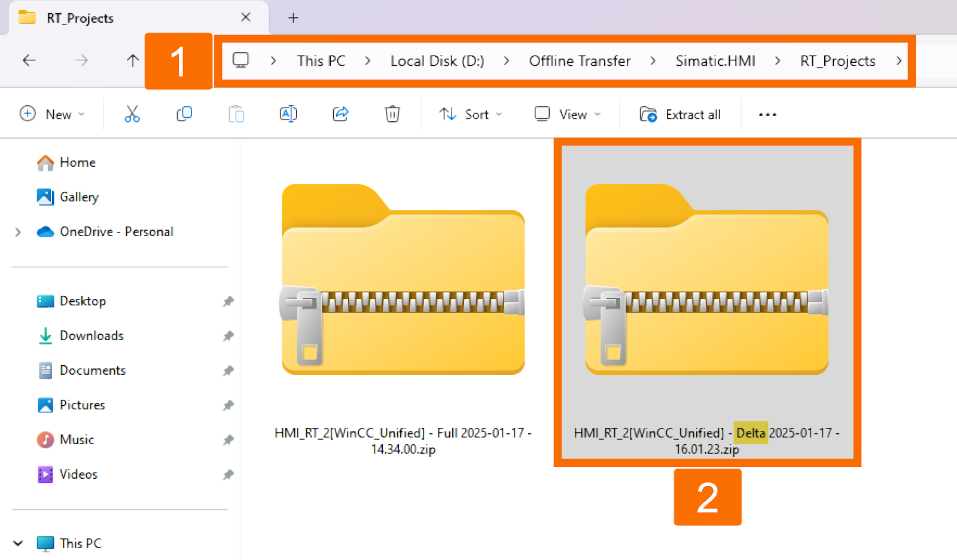This screenshot has height=560, width=957.
Task: Select the Full 2025-01-17 zip thumbnail
Action: coord(403,279)
